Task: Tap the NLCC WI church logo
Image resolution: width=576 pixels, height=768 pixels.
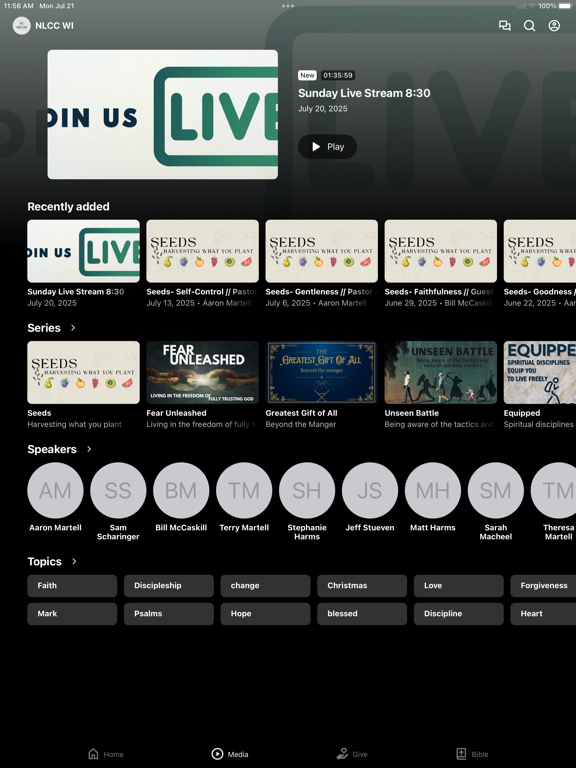Action: click(22, 25)
